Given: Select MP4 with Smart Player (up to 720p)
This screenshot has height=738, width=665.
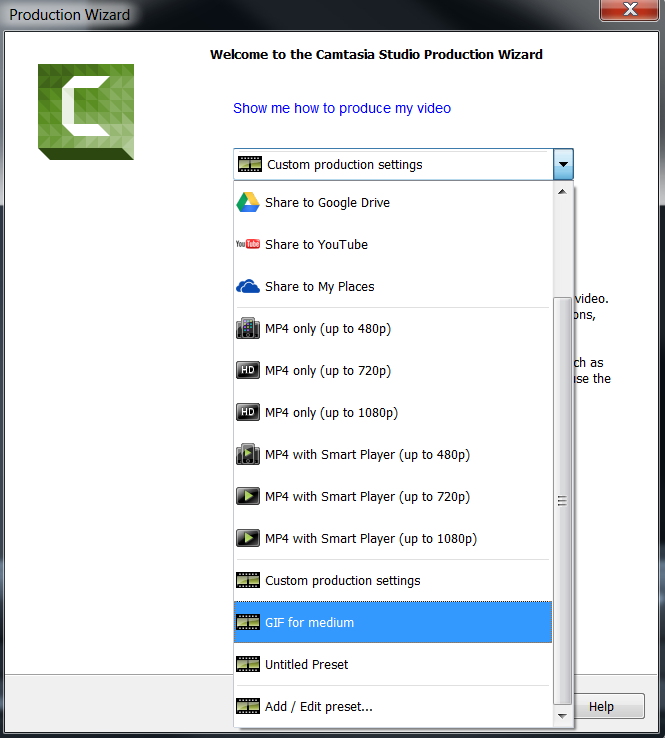Looking at the screenshot, I should pos(393,496).
